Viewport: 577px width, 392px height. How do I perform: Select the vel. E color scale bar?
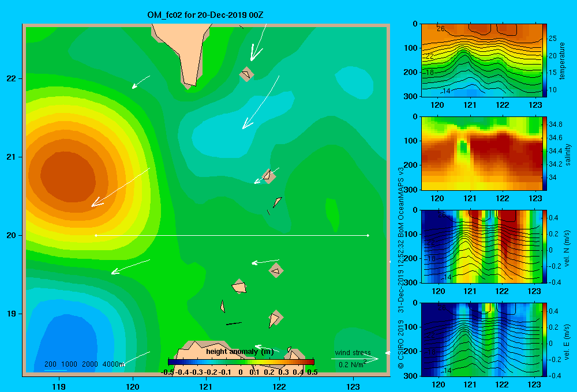coord(545,340)
